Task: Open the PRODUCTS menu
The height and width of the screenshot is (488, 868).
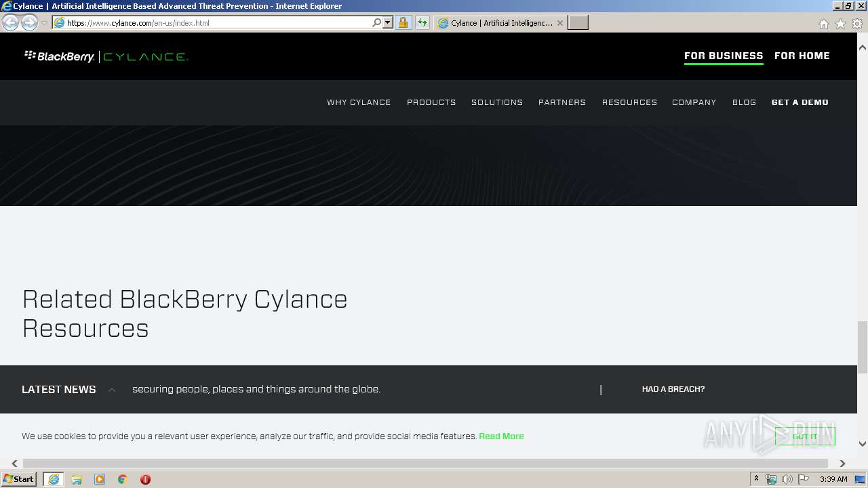Action: (431, 102)
